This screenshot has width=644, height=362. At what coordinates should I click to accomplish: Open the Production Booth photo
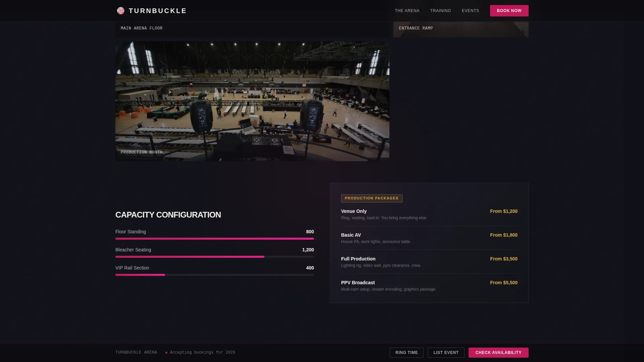pyautogui.click(x=252, y=101)
